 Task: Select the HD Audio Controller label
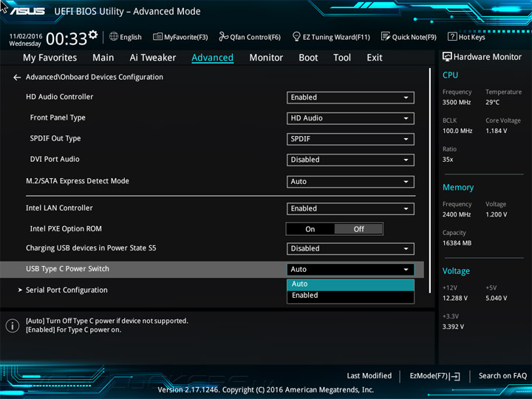59,97
